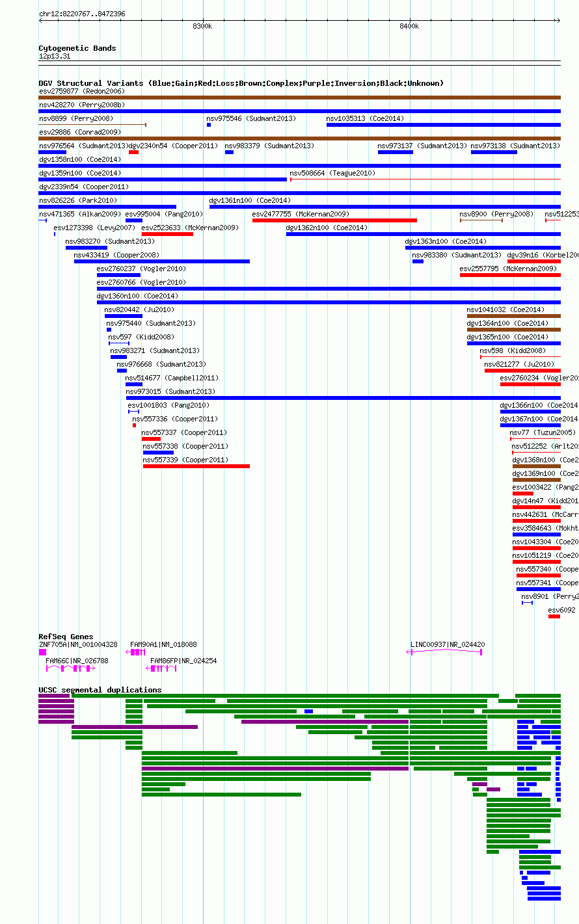Open the dgv1361n100 (Coe2014) label
Screen dimensions: 579x924
[250, 200]
